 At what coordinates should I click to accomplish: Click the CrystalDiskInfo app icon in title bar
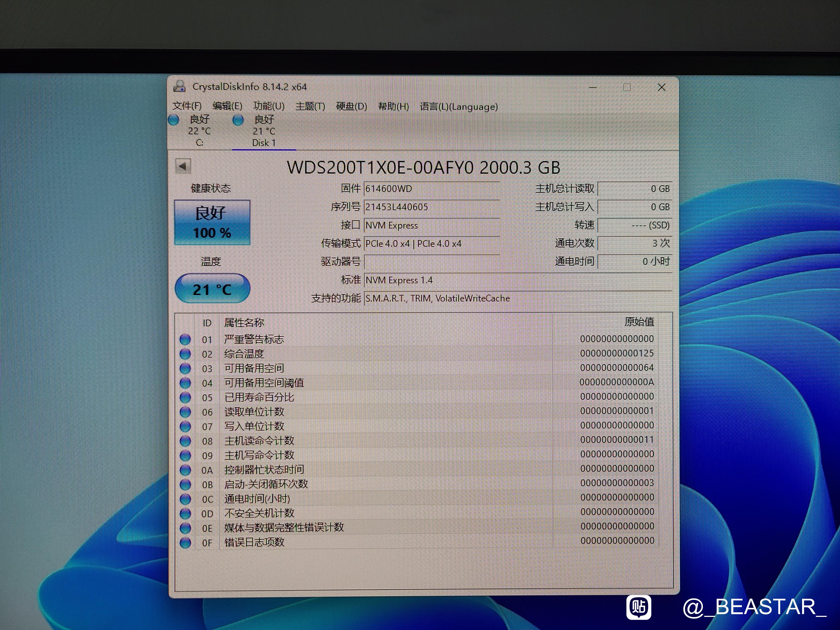click(x=179, y=87)
